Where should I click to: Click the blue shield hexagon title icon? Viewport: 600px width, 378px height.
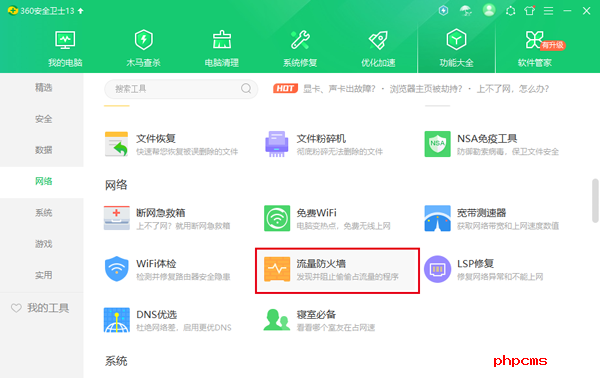coord(443,10)
